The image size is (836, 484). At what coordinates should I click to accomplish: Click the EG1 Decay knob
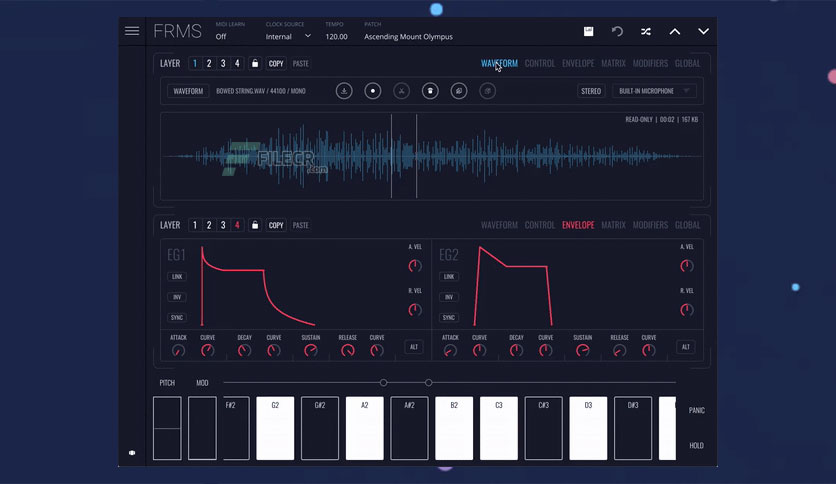pos(244,351)
